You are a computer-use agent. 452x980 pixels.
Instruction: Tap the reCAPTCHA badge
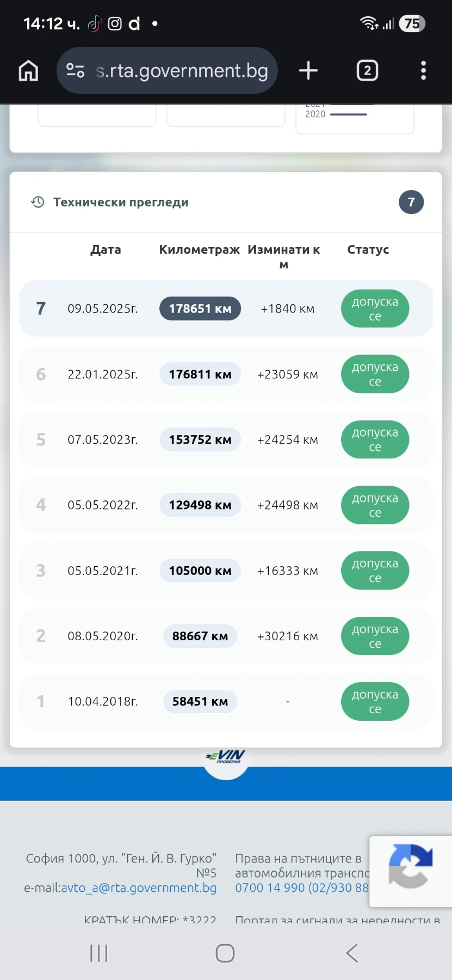tap(411, 866)
